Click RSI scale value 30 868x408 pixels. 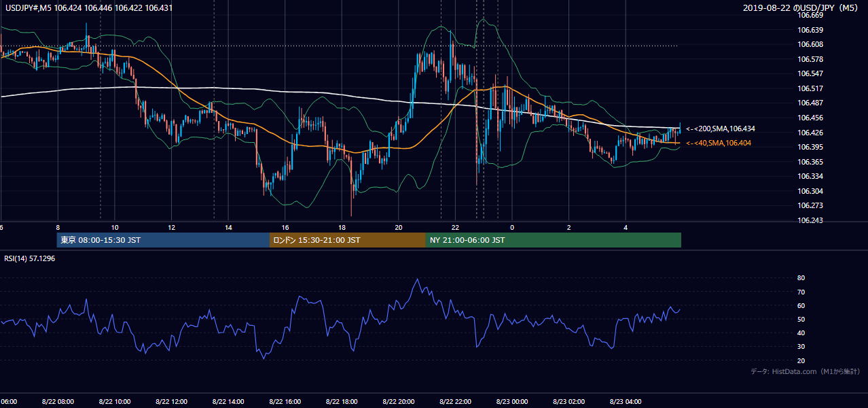point(801,347)
